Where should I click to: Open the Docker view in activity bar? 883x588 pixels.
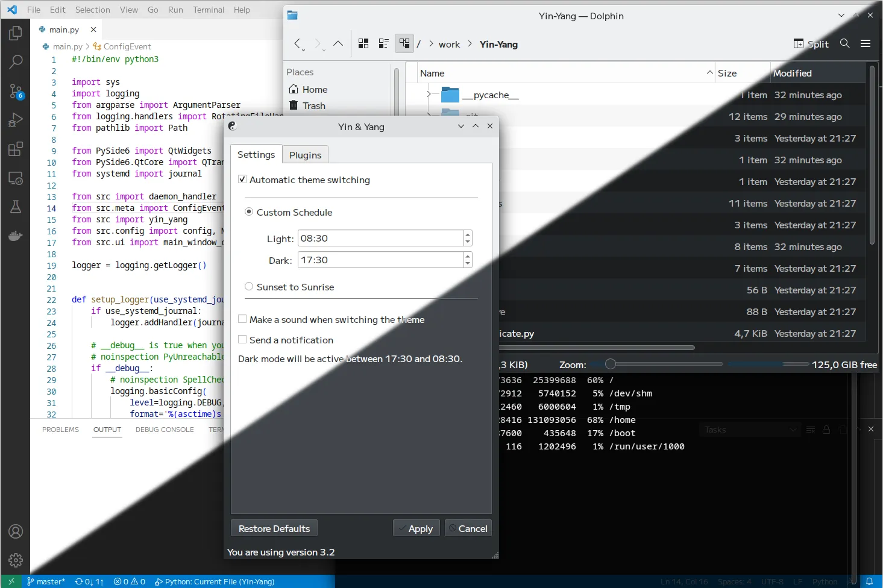(16, 236)
